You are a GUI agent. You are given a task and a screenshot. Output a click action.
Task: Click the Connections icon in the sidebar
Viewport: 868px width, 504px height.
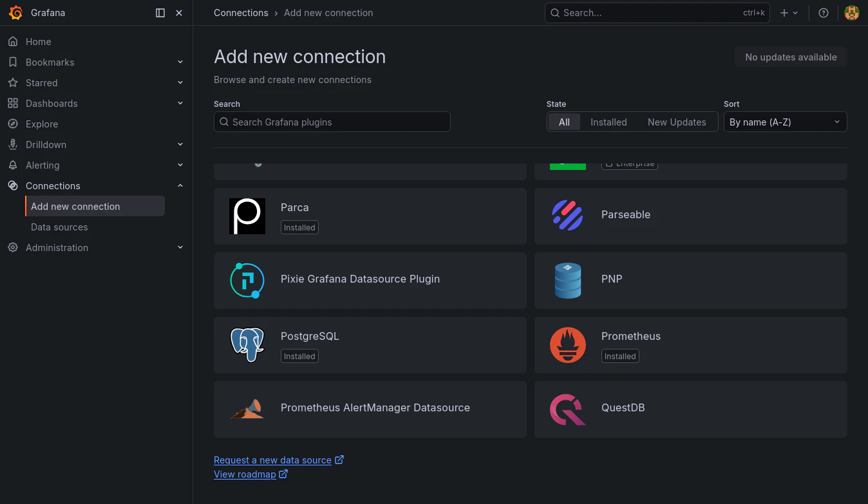13,186
